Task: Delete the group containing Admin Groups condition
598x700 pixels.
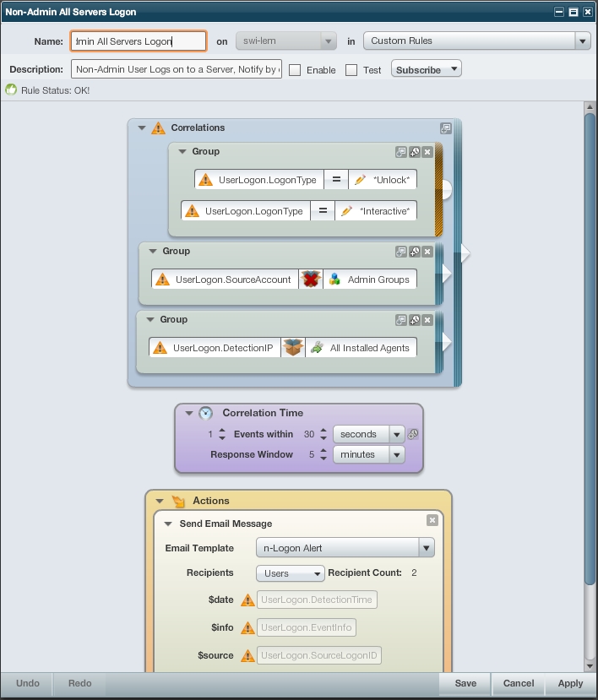Action: point(427,252)
